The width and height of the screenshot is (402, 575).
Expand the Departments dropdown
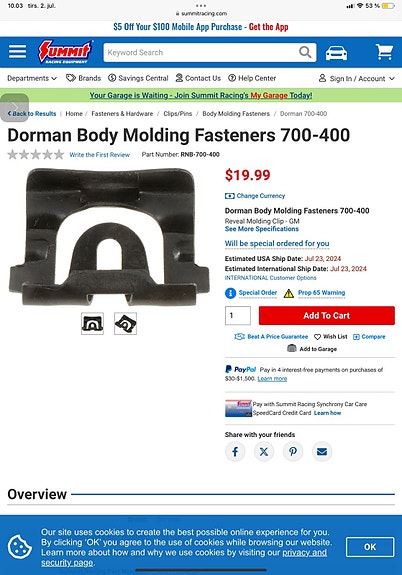click(x=32, y=78)
